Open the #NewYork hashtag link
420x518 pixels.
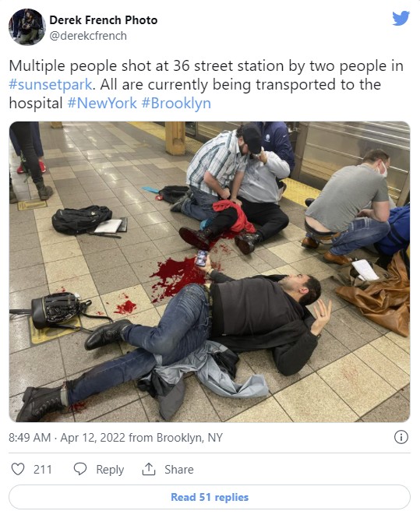(x=102, y=103)
